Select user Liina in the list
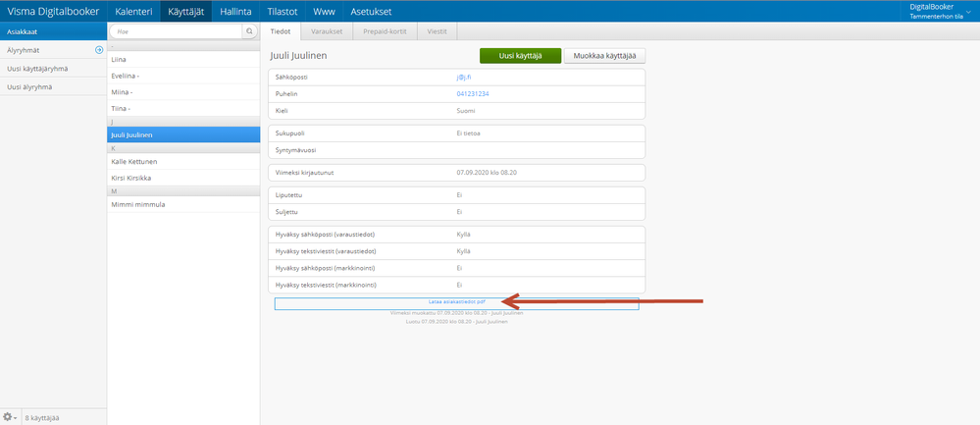 pyautogui.click(x=183, y=59)
